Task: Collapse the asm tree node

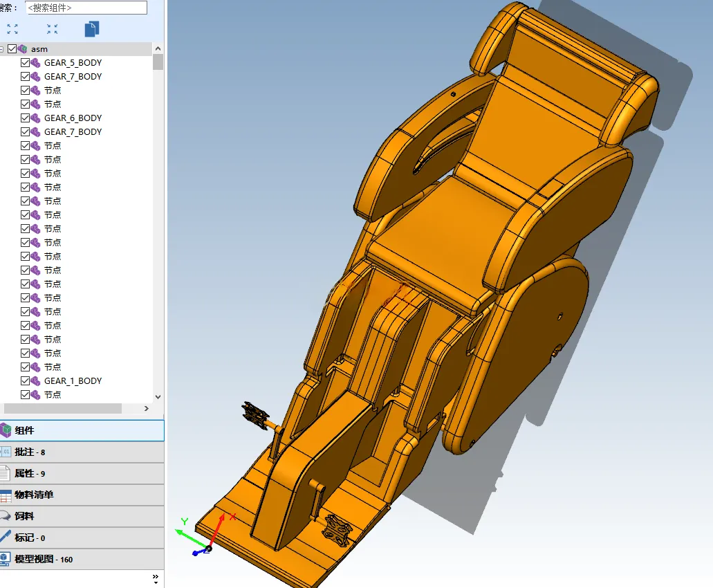Action: point(2,49)
